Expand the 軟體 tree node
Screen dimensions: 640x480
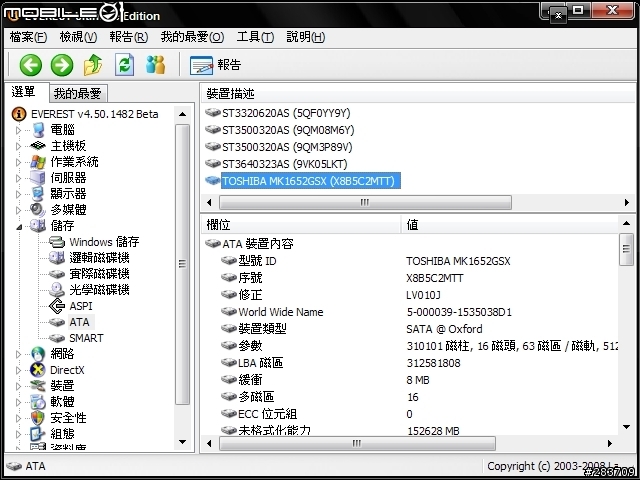18,402
